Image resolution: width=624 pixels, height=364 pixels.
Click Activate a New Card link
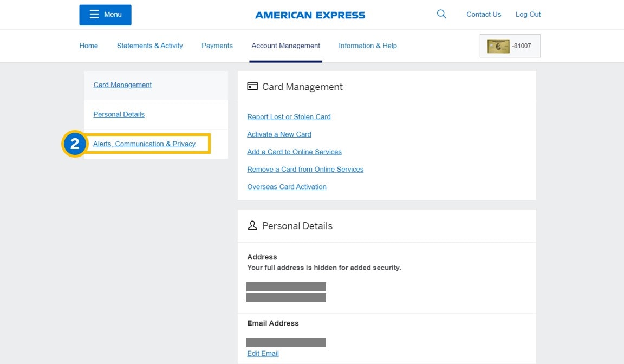[x=279, y=134]
